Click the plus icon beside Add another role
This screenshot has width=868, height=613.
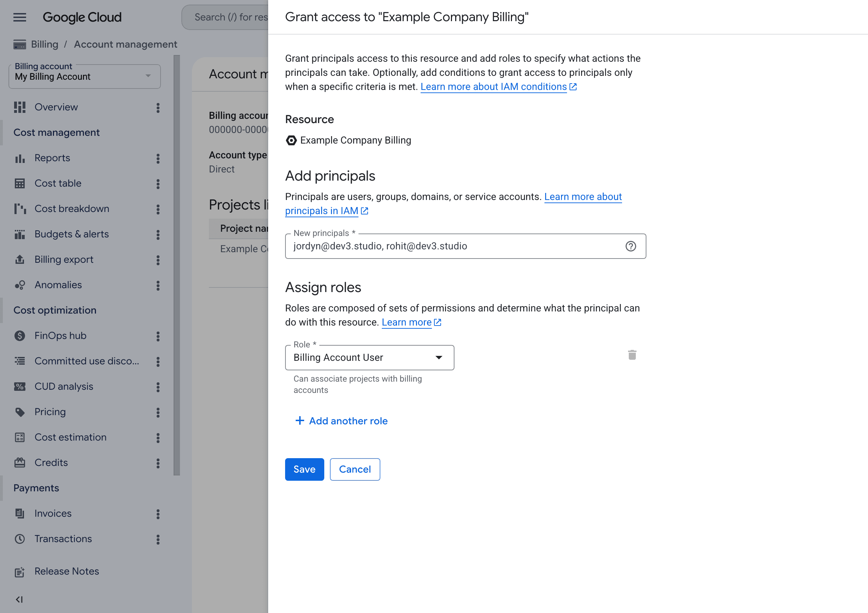[300, 421]
